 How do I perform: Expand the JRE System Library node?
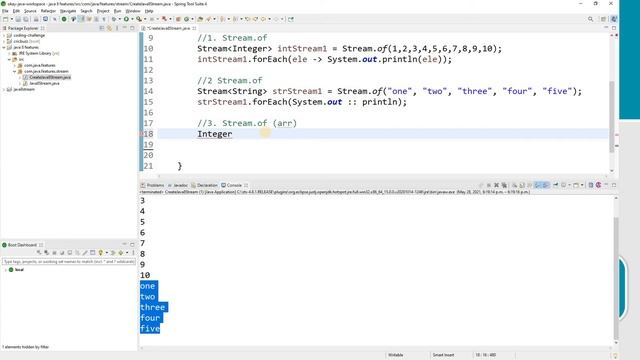[9, 53]
